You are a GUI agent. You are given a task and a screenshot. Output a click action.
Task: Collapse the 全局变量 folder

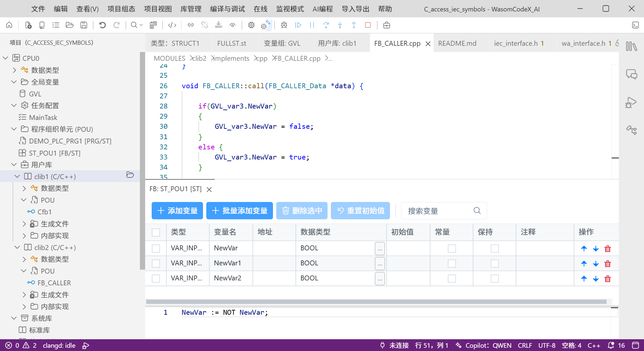14,82
